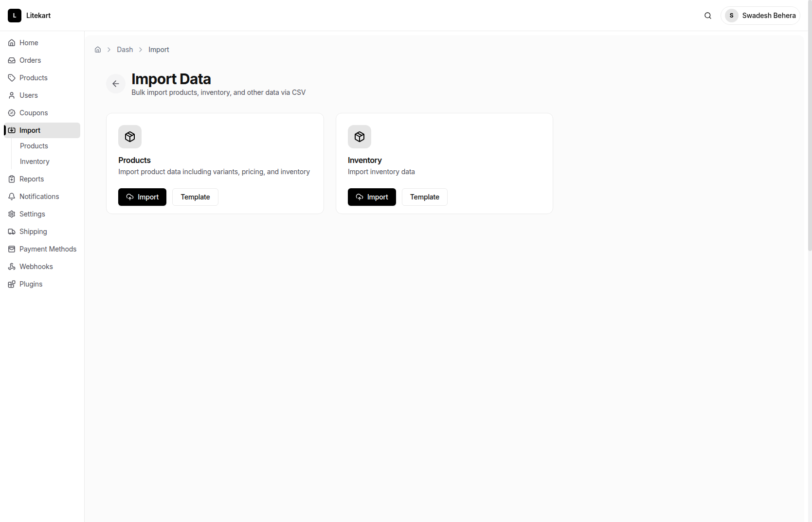The width and height of the screenshot is (812, 522).
Task: Click the Users person icon
Action: [12, 95]
